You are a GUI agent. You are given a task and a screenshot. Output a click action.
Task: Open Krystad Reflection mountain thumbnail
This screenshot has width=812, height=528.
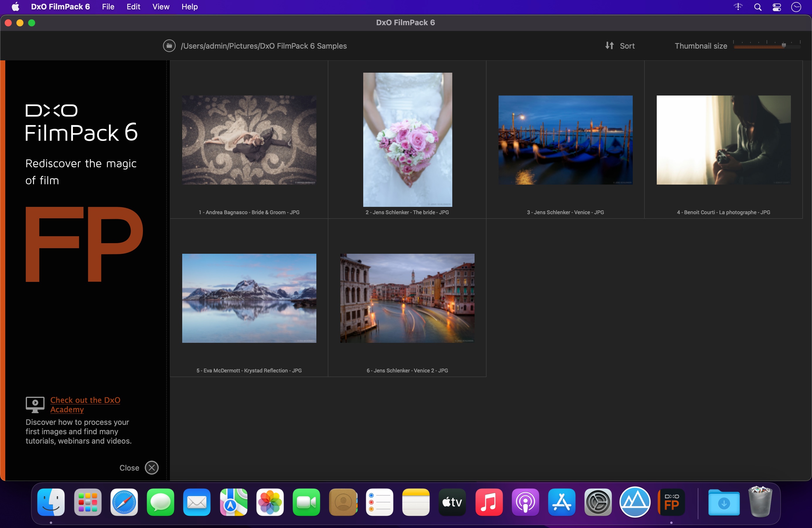pyautogui.click(x=249, y=298)
